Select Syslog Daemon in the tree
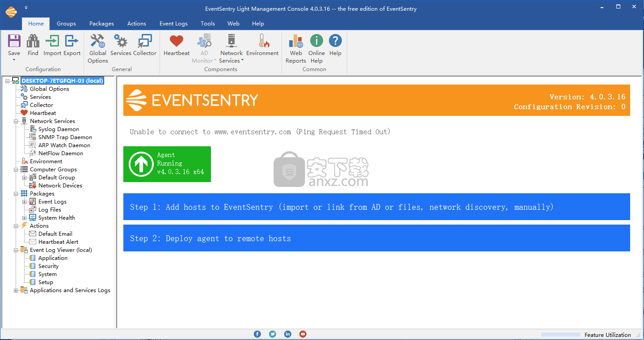Viewport: 644px width, 340px height. point(59,129)
